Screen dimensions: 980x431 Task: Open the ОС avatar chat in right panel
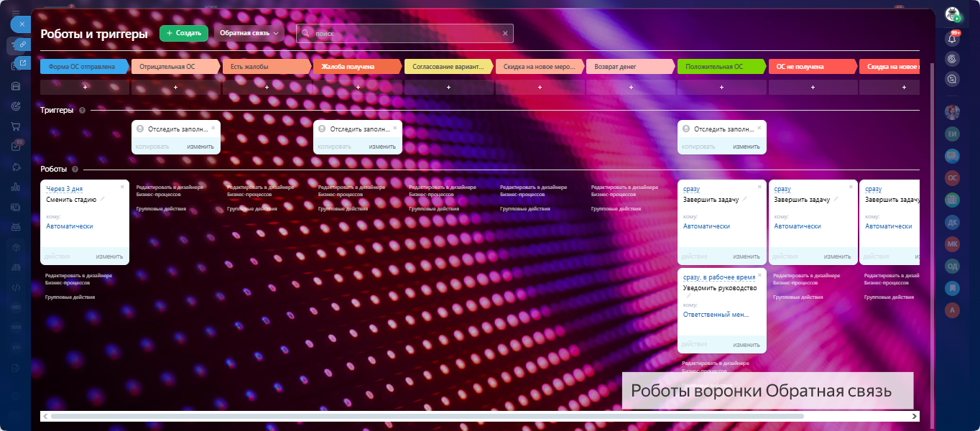point(953,178)
